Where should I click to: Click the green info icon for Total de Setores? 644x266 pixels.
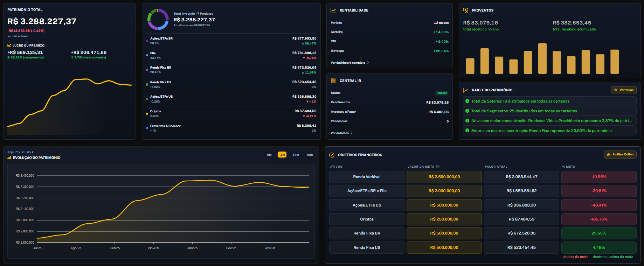[467, 101]
